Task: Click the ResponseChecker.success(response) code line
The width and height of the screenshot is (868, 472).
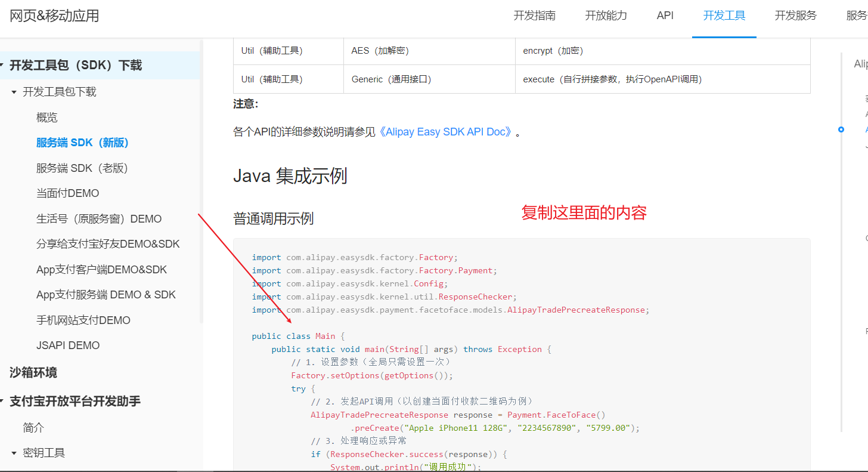Action: 409,454
